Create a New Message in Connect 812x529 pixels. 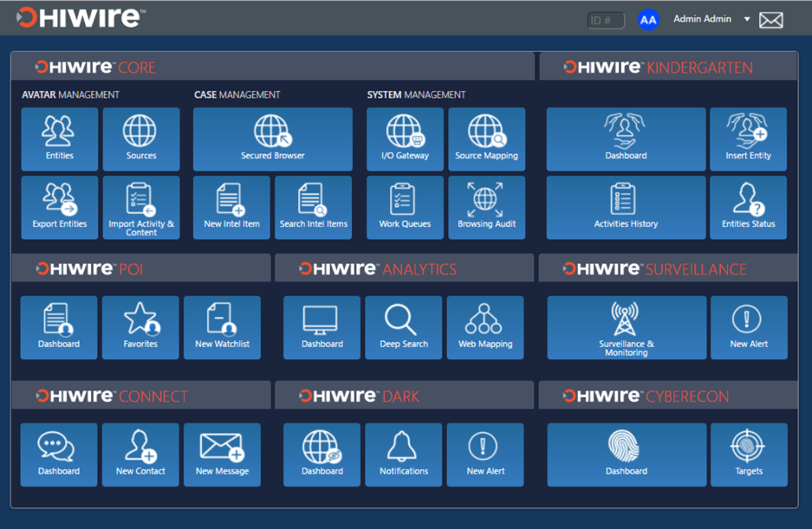pos(222,455)
